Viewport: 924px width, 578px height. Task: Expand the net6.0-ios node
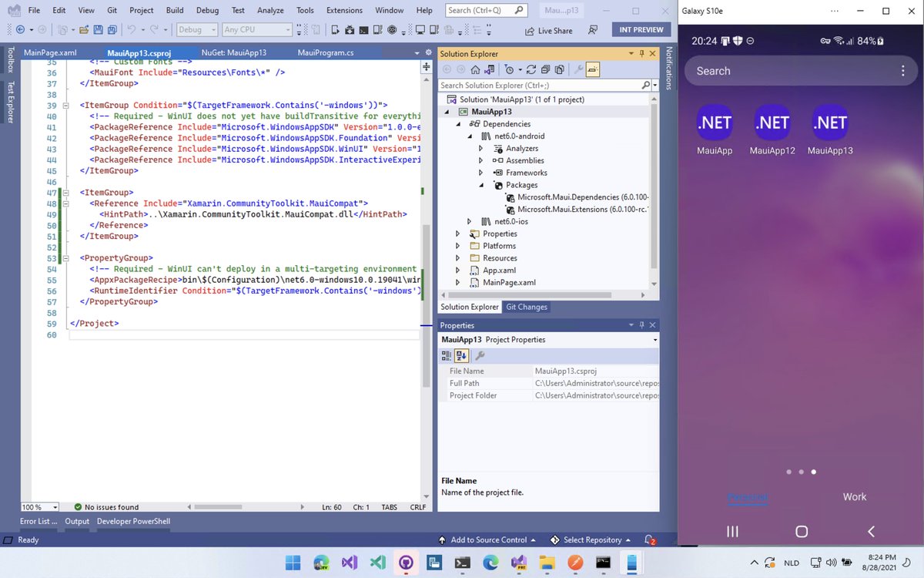point(470,222)
